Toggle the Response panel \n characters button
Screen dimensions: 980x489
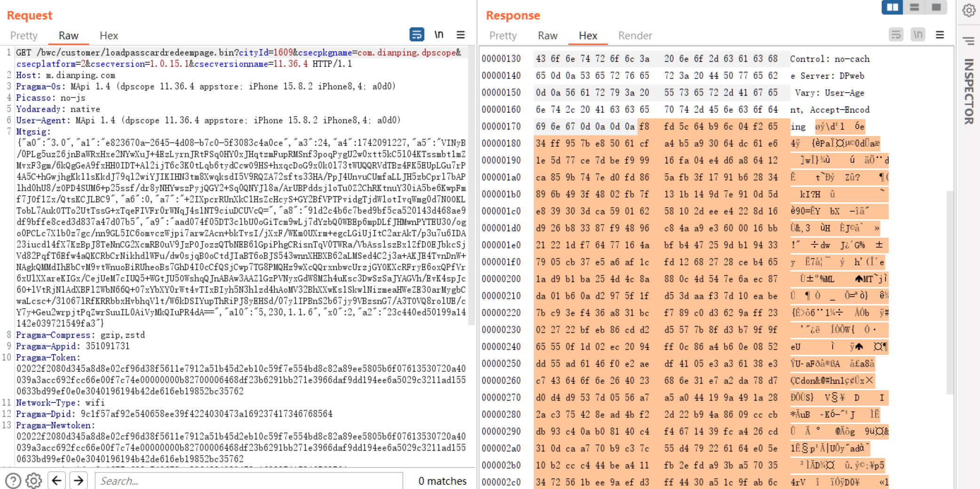(x=917, y=35)
